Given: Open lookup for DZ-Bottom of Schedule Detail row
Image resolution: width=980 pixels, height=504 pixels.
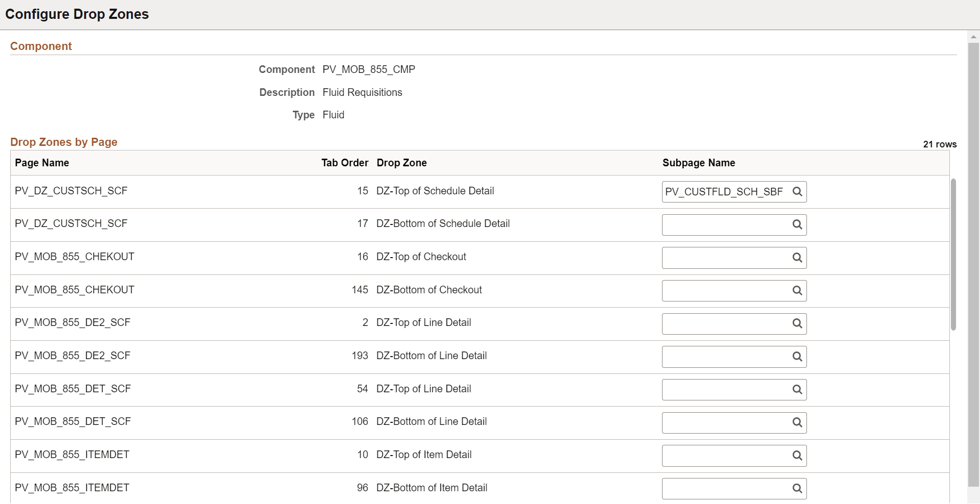Looking at the screenshot, I should [798, 224].
